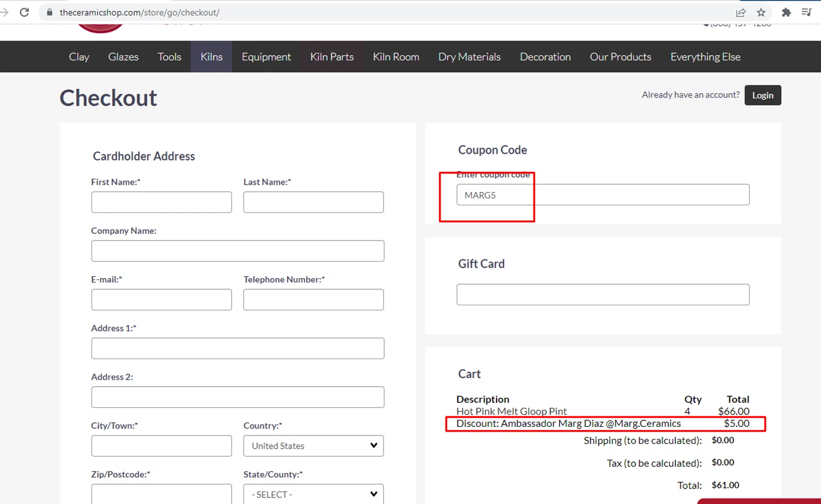Click the $66.00 item total
The width and height of the screenshot is (821, 504).
pos(733,411)
